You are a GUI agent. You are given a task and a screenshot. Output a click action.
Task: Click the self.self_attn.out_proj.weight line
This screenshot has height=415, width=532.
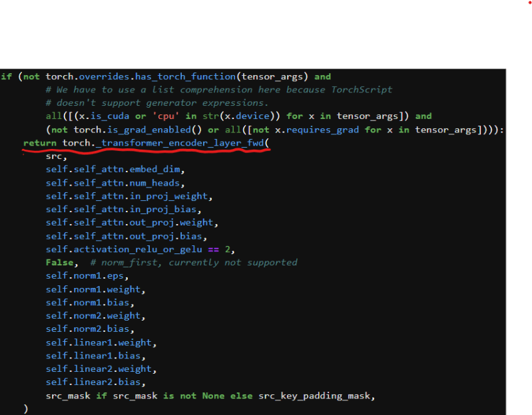point(132,223)
